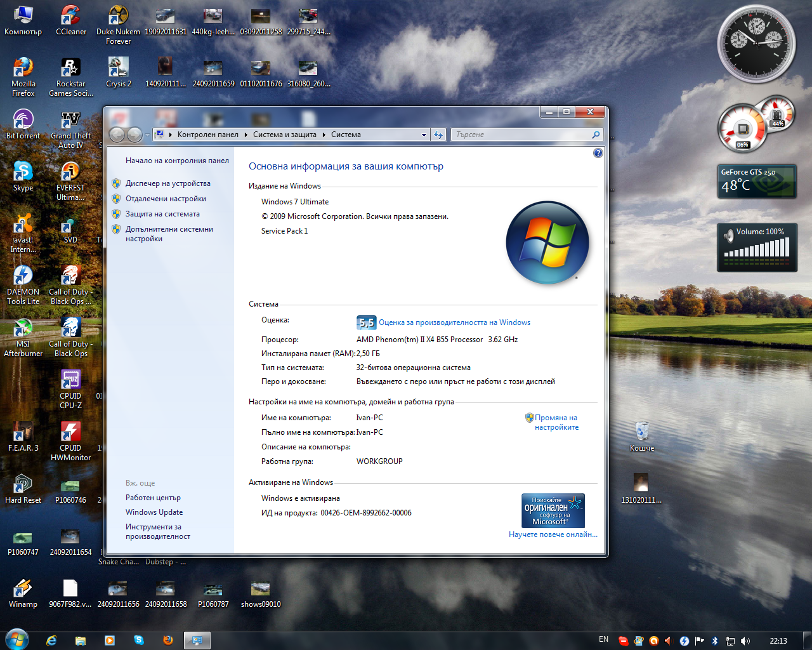The height and width of the screenshot is (650, 812).
Task: Open the Кошче recycle bin
Action: 641,437
